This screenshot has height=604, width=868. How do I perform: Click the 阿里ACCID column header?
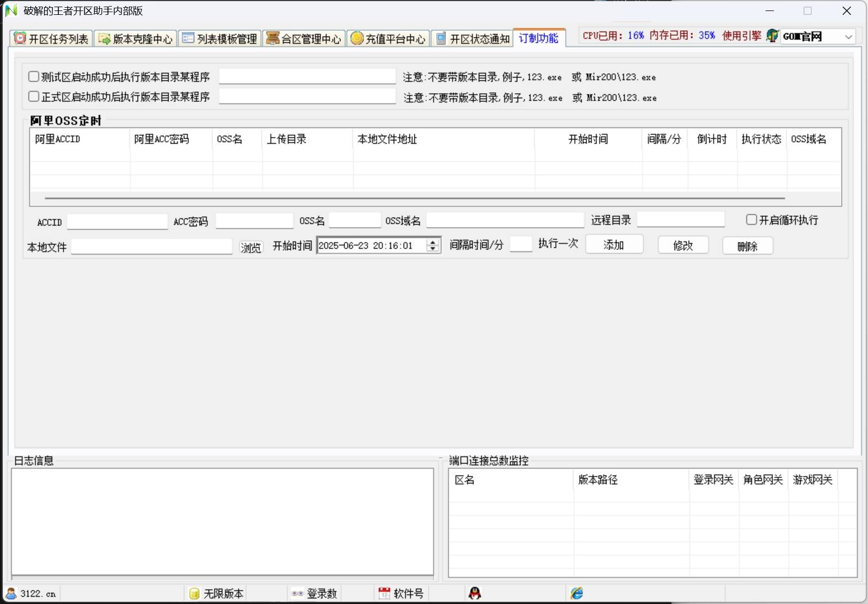[x=80, y=139]
